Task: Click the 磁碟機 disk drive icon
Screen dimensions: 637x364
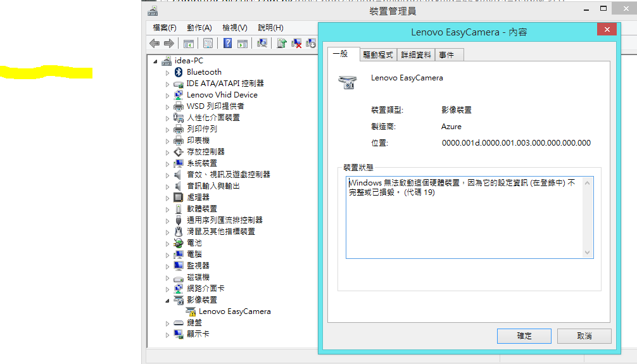Action: 179,279
